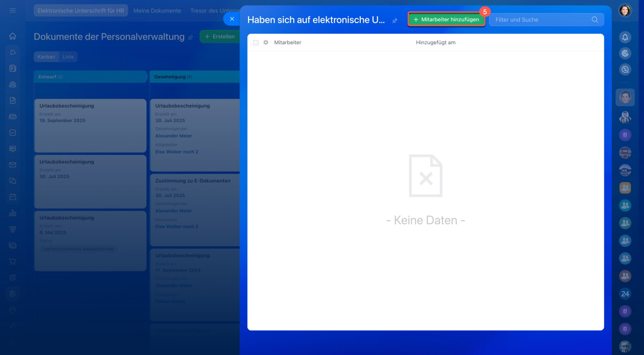The image size is (644, 355).
Task: Open the mail envelope icon in left sidebar
Action: (x=13, y=165)
